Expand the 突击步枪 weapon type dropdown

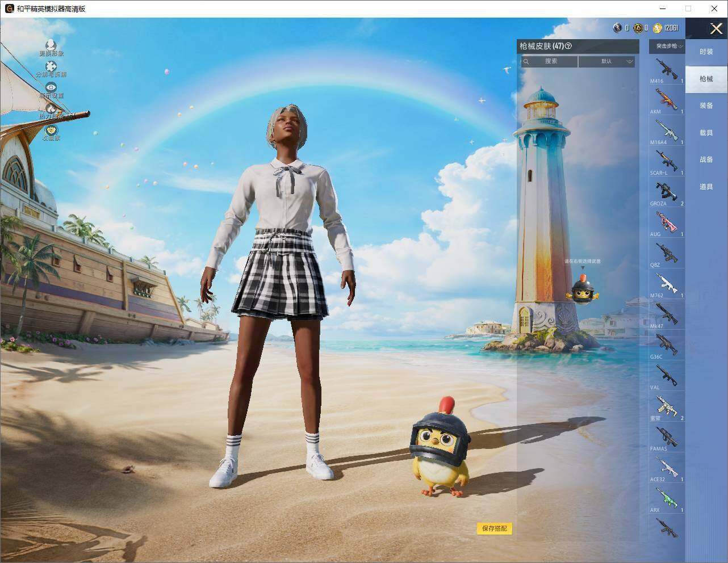667,46
